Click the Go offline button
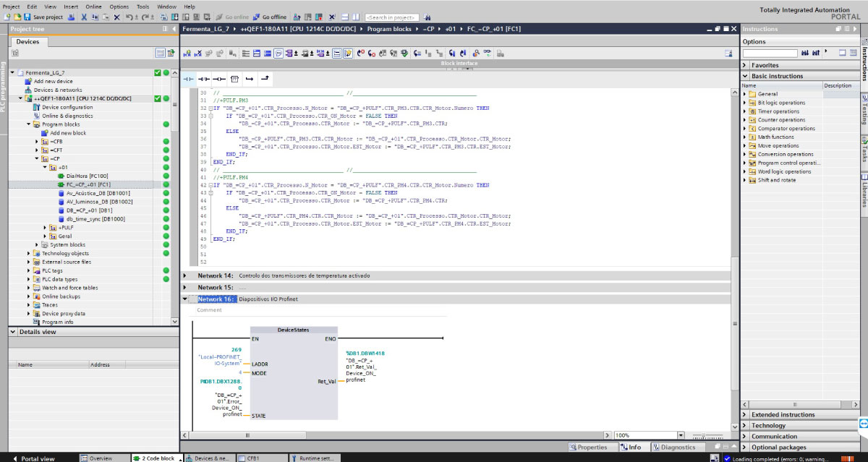Viewport: 868px width, 462px height. (x=269, y=17)
